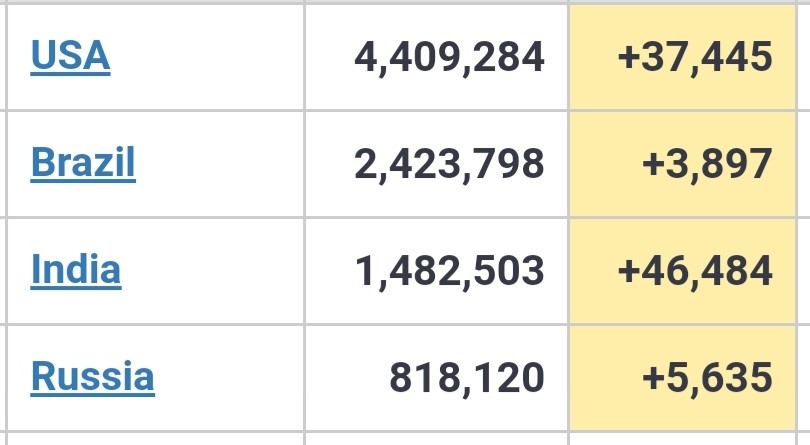The image size is (810, 445).
Task: Select the Brazil total 2,423,798 cell
Action: pos(436,164)
